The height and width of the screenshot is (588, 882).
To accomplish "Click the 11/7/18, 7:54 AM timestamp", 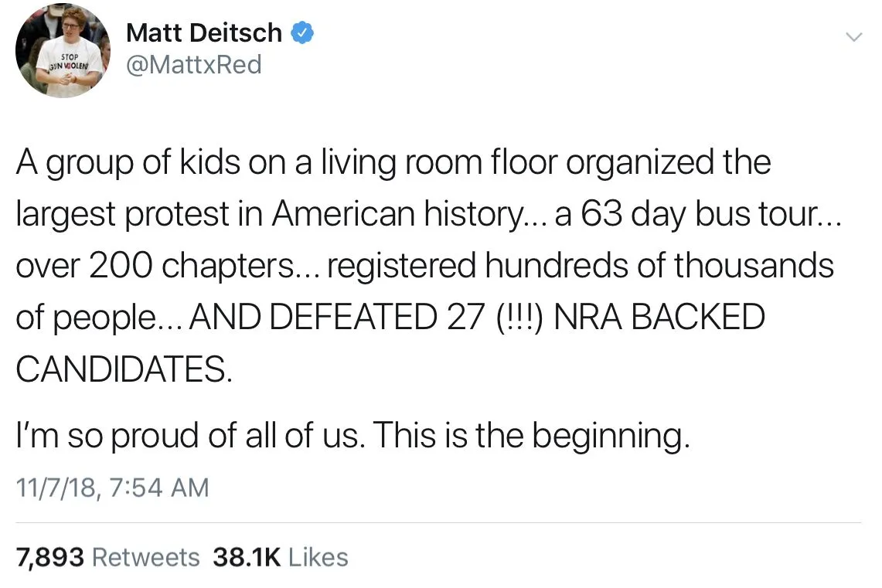I will tap(113, 488).
